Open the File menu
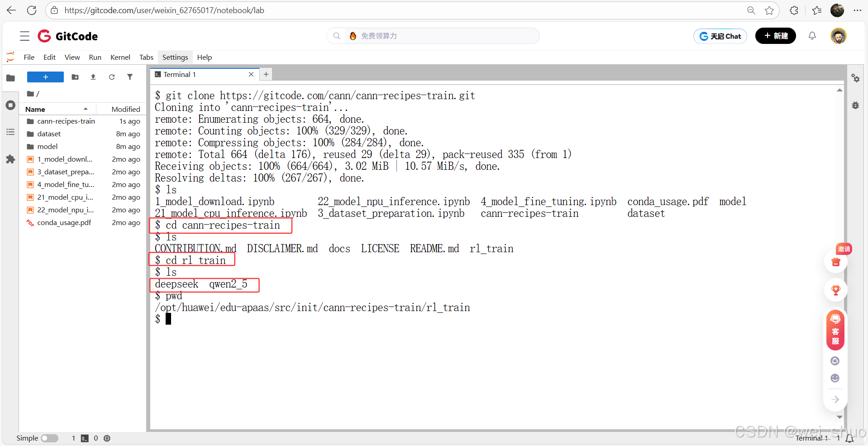The image size is (868, 446). [x=29, y=57]
